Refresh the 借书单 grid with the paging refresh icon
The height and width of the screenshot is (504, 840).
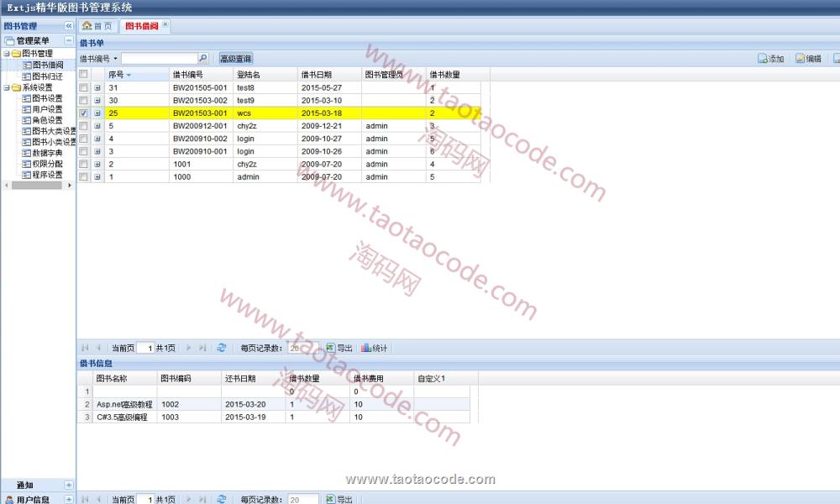pos(222,348)
